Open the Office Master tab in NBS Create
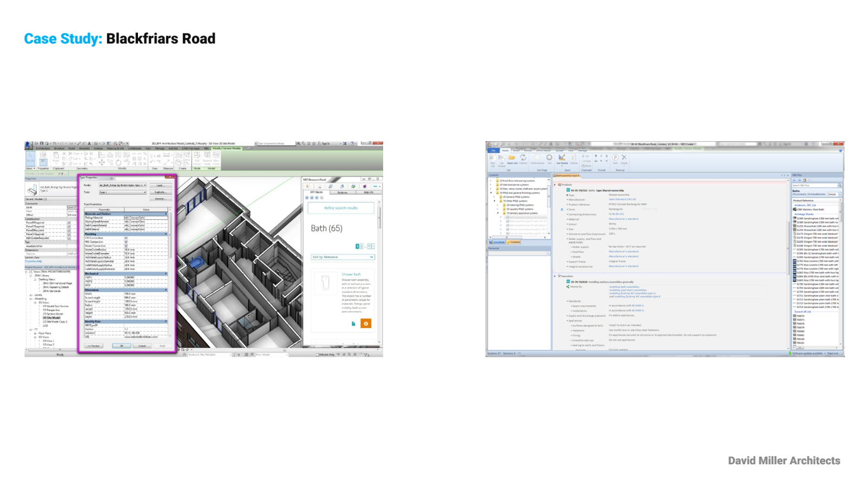Viewport: 868px width, 487px height. coord(543,150)
